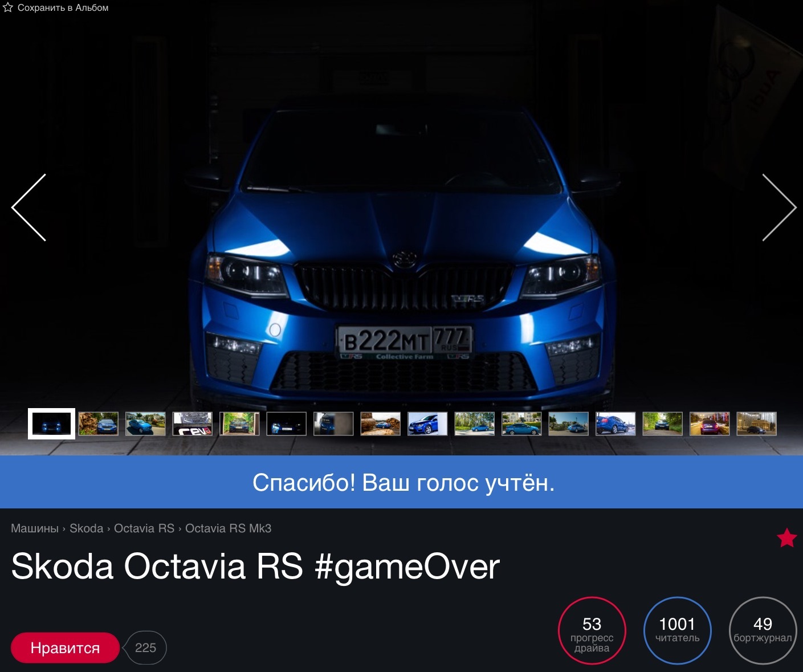803x672 pixels.
Task: Click the 225 likes counter
Action: coord(145,648)
